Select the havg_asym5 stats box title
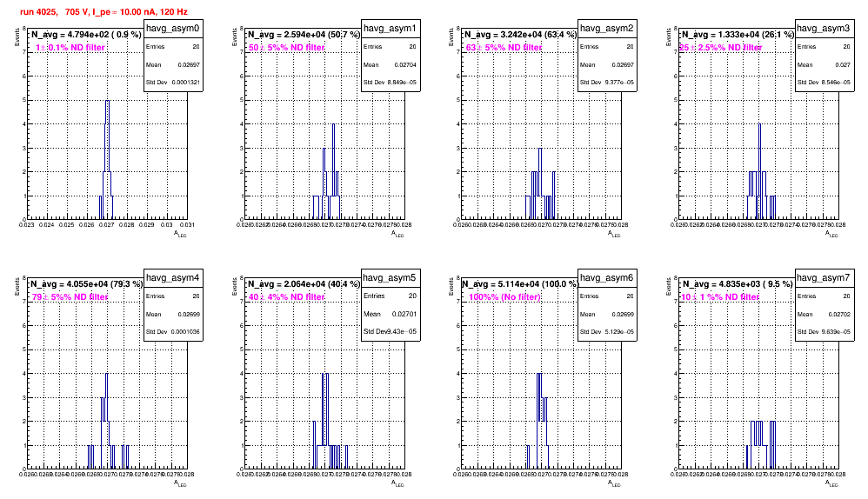868x499 pixels. 391,277
